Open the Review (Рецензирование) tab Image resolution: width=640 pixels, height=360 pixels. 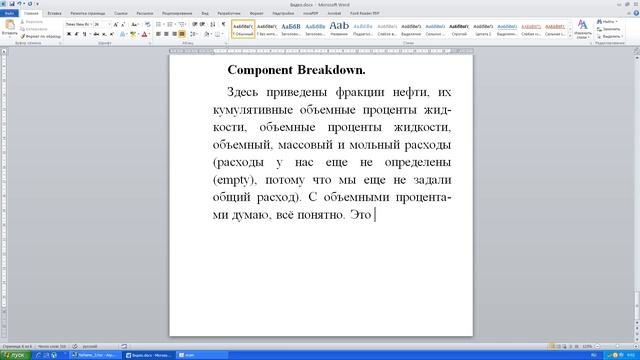(177, 13)
